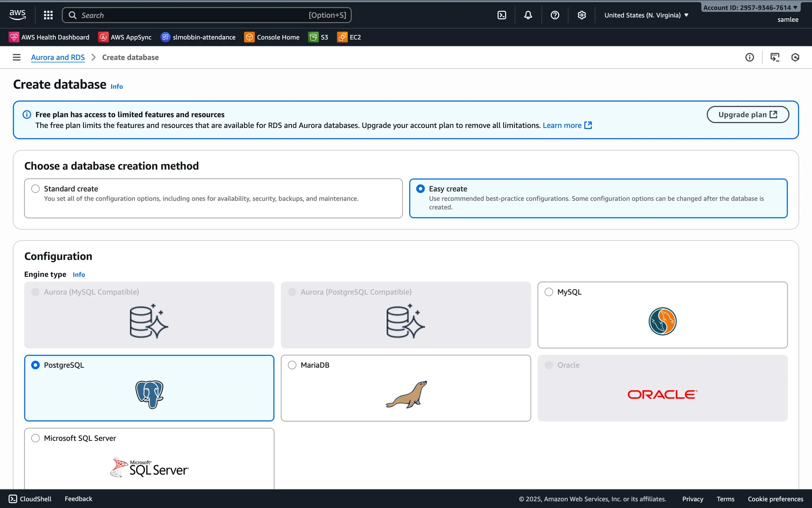Open the AWS services grid menu

coord(48,15)
